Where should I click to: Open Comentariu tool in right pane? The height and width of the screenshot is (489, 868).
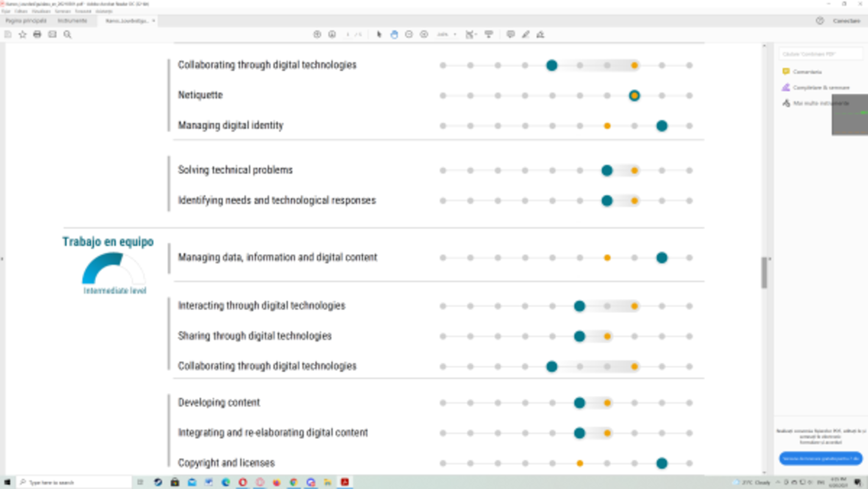807,72
